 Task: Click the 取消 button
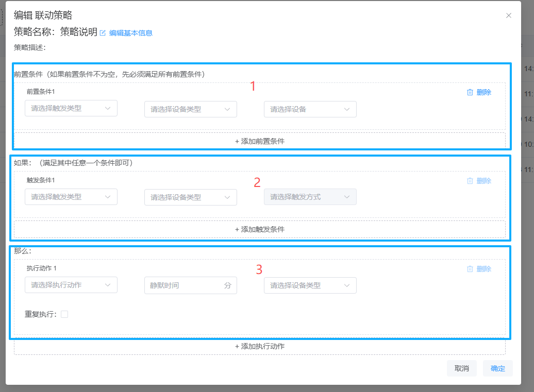coord(462,368)
